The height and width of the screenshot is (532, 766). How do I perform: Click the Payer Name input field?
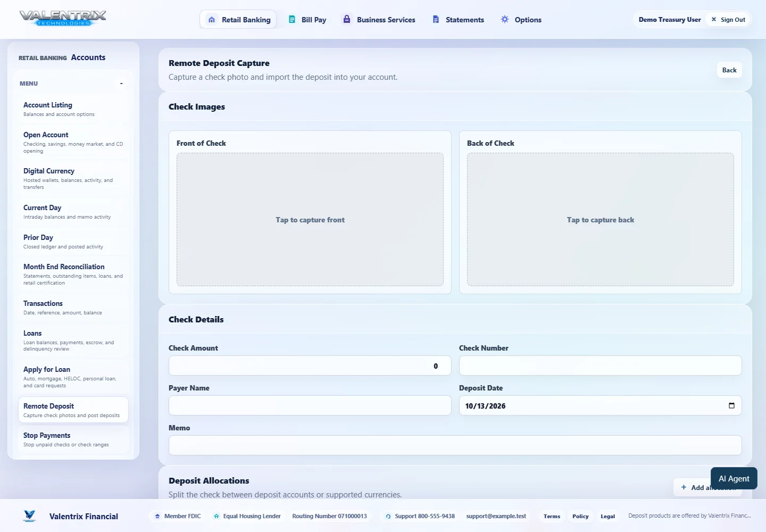click(310, 405)
